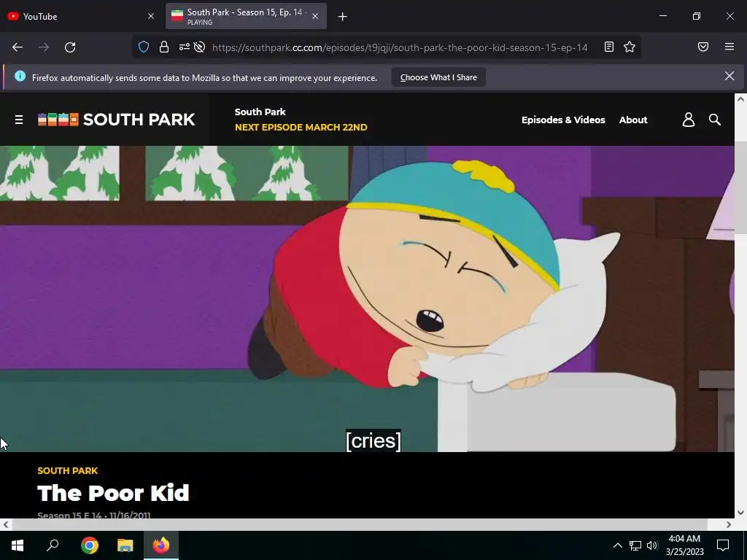
Task: Open the clock showing 4:04 AM
Action: pyautogui.click(x=684, y=545)
